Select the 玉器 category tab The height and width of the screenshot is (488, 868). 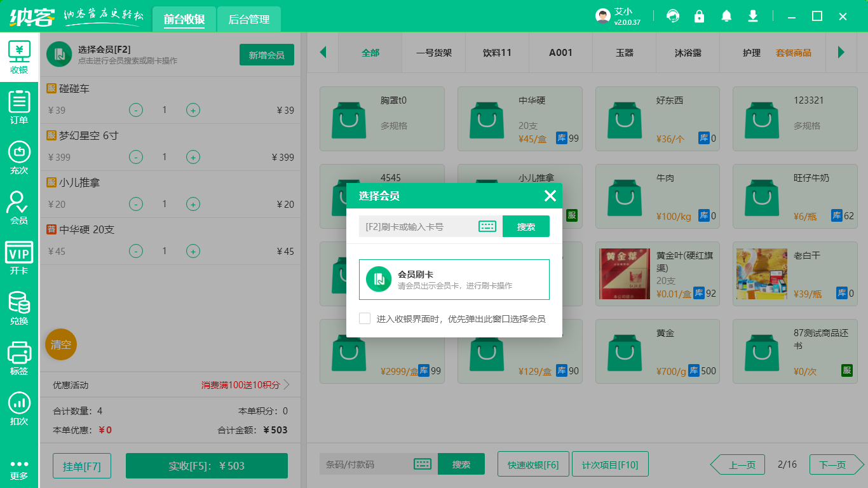625,53
